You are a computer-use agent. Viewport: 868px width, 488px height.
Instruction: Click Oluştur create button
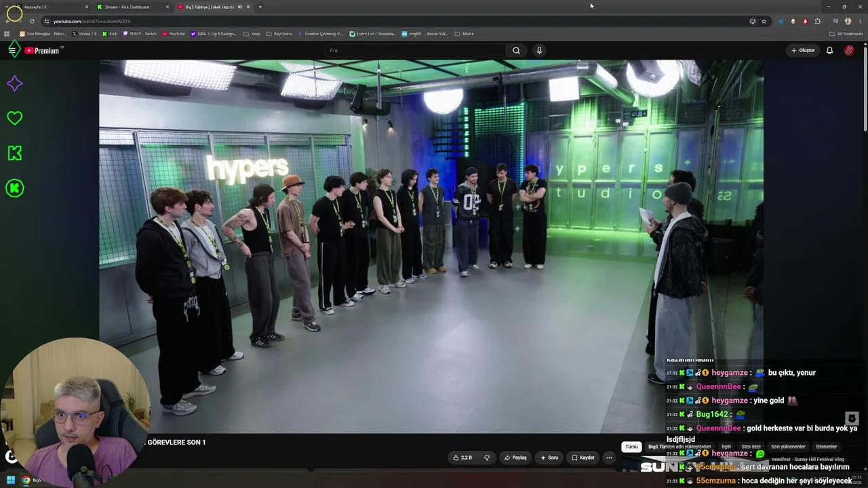(x=803, y=50)
